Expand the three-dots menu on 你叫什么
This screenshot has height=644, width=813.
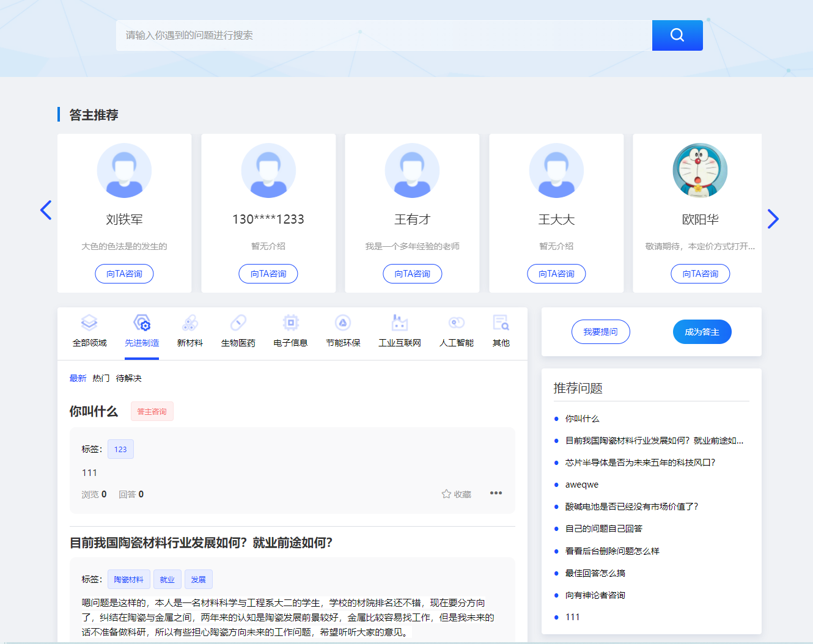click(496, 493)
